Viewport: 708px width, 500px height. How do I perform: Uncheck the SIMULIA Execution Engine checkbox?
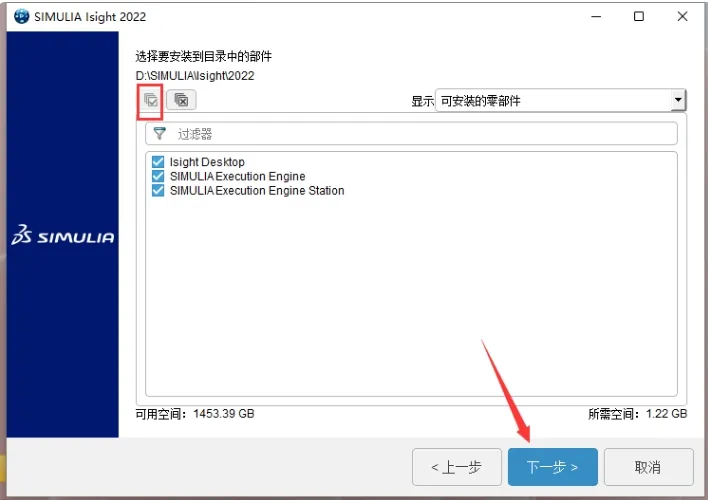click(x=158, y=176)
